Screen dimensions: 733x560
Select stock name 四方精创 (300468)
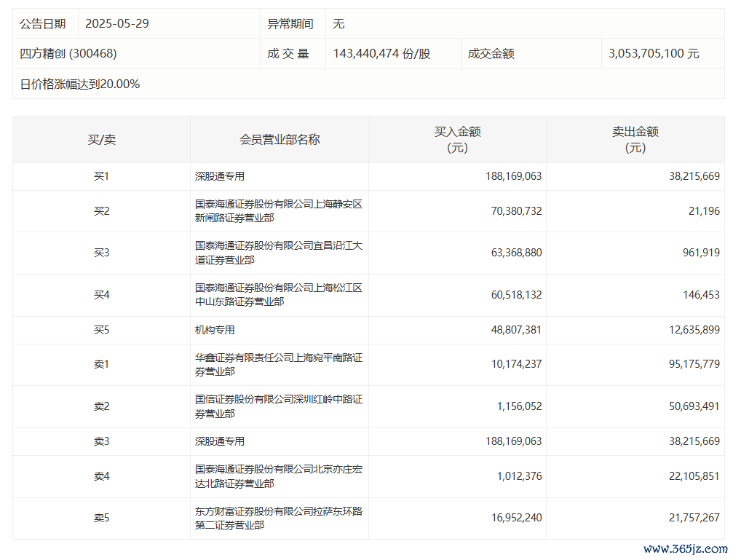pos(68,54)
